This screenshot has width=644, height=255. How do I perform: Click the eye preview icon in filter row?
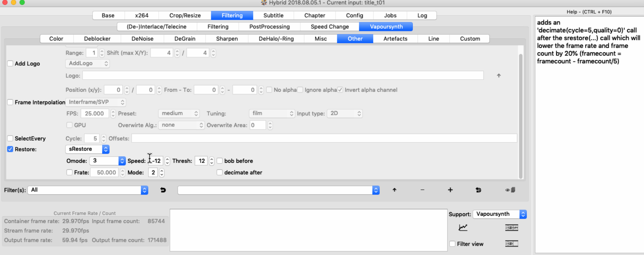point(510,190)
